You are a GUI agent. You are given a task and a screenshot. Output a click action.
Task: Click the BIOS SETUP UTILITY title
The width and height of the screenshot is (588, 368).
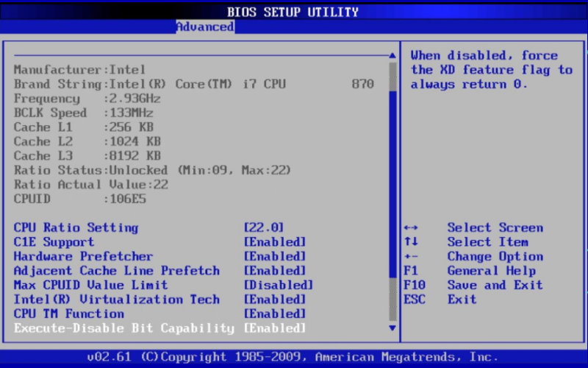(293, 12)
